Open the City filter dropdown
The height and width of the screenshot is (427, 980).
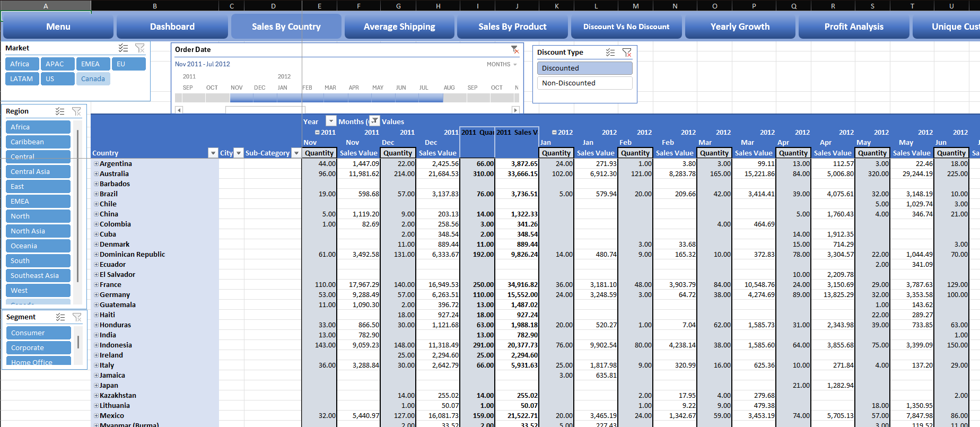point(239,153)
